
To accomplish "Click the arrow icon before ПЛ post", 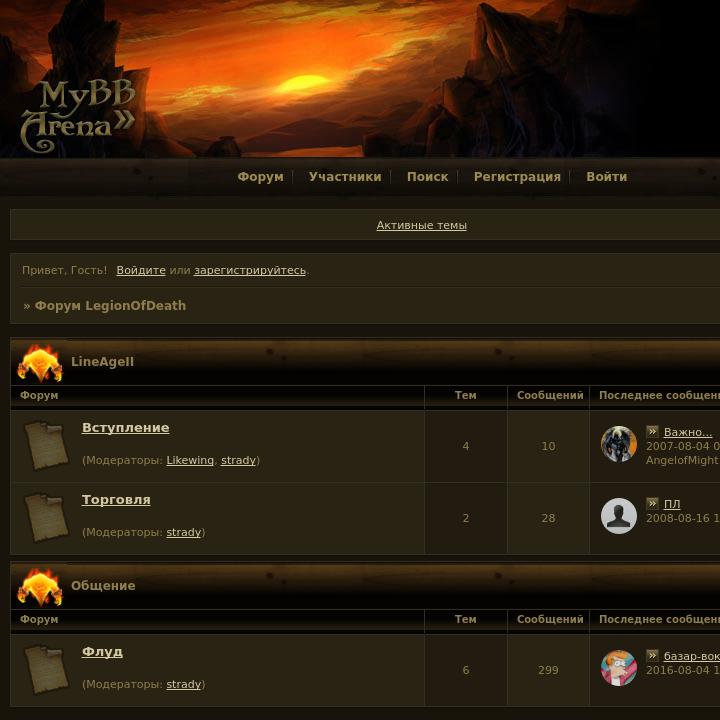I will pos(652,503).
